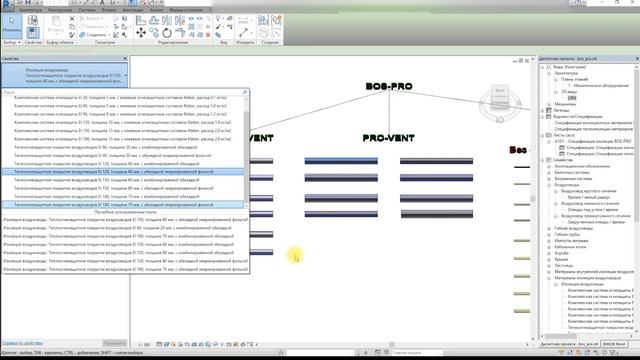Select the Measure Between Points tool
Viewport: 640px width, 360px height.
coord(243,33)
